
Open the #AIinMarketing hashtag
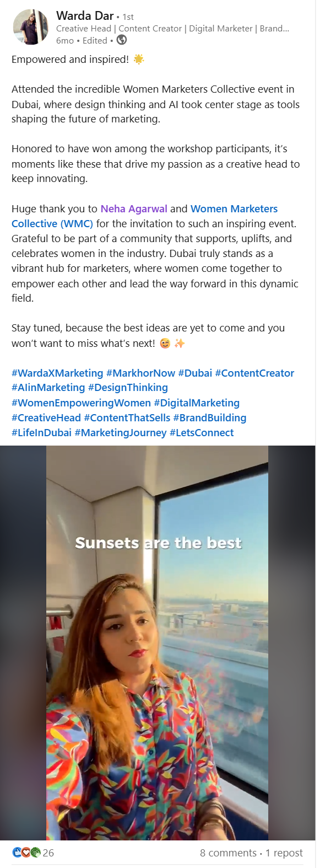[48, 388]
